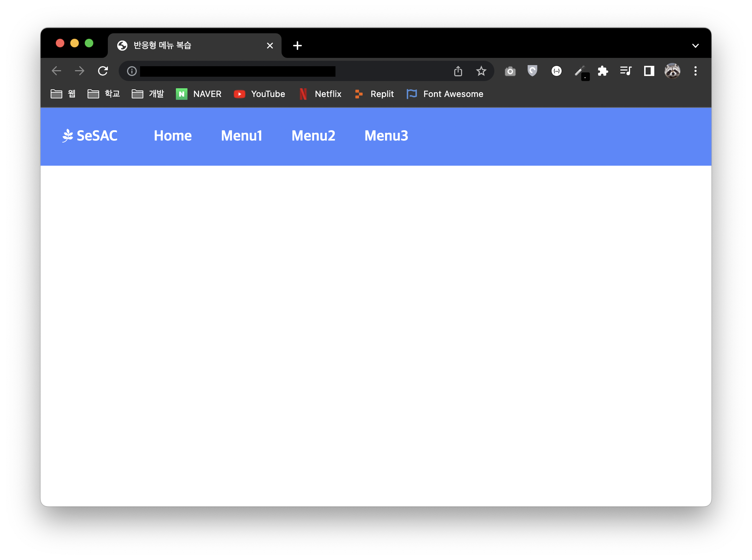Image resolution: width=752 pixels, height=560 pixels.
Task: Open the YouTube bookmark
Action: pyautogui.click(x=259, y=94)
